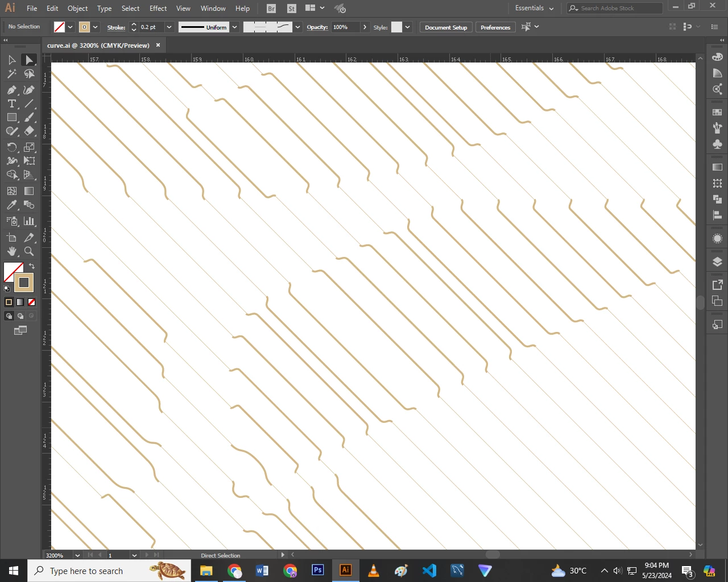Select the Perspective Grid tool

(29, 174)
